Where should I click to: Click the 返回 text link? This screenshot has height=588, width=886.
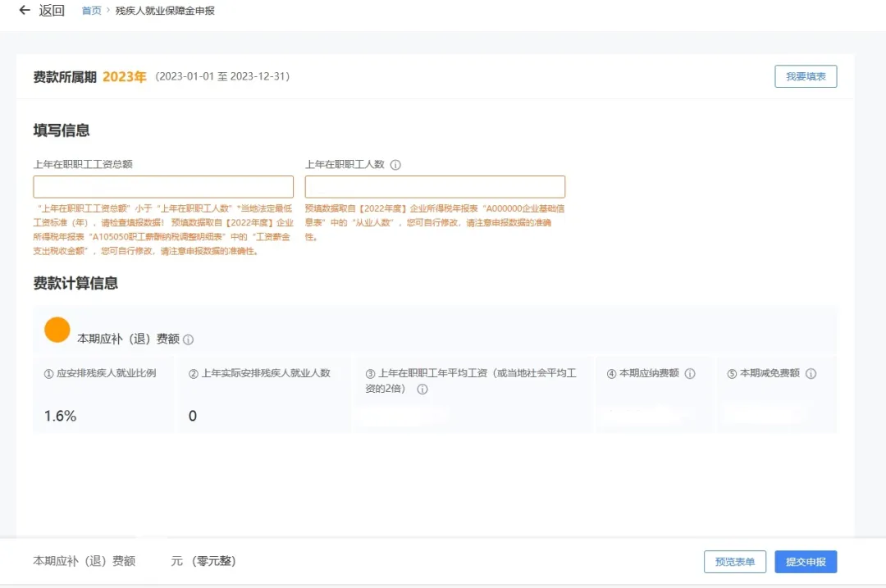click(x=50, y=11)
